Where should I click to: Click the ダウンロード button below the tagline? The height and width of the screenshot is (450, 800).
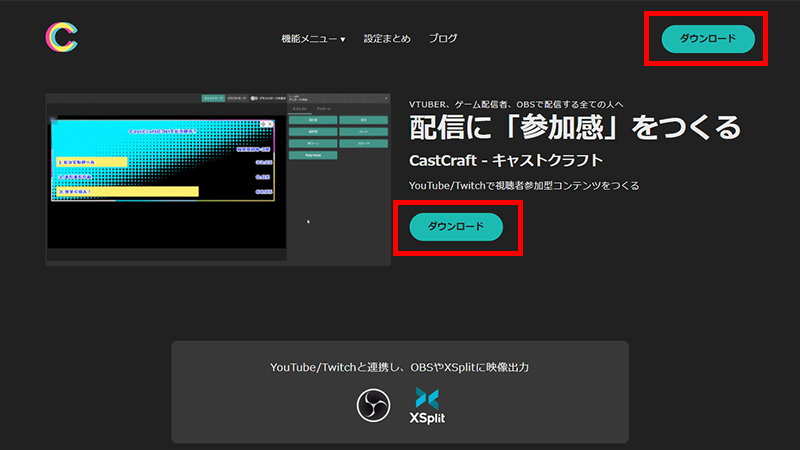pyautogui.click(x=456, y=227)
